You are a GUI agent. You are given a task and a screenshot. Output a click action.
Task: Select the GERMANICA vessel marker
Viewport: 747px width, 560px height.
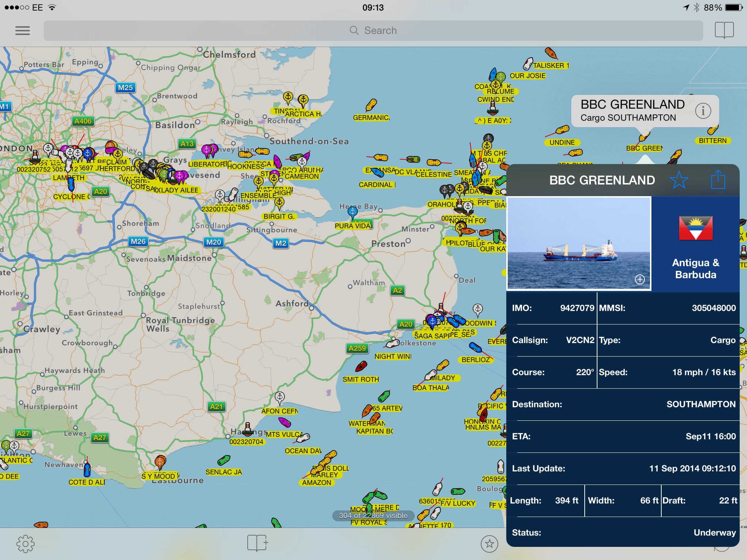point(371,105)
